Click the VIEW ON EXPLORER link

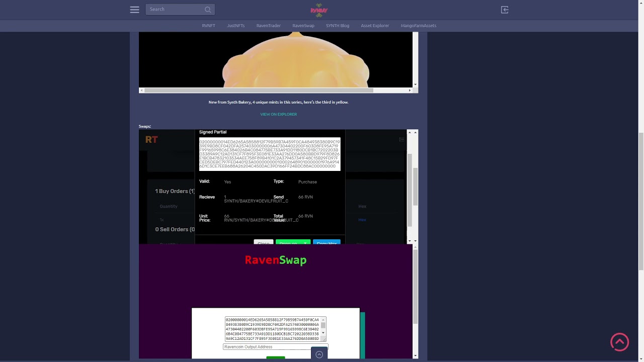point(278,114)
